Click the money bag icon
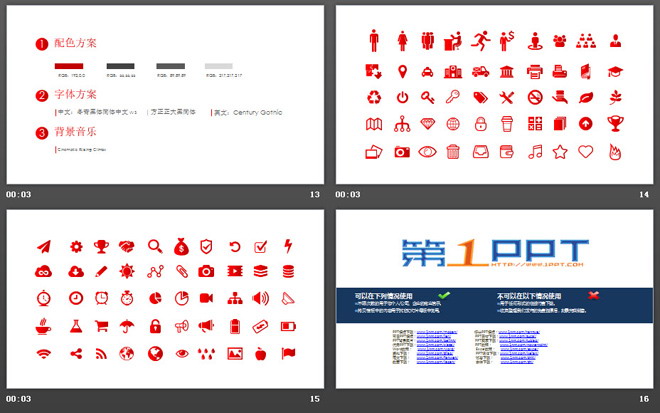This screenshot has height=413, width=660. pyautogui.click(x=181, y=246)
